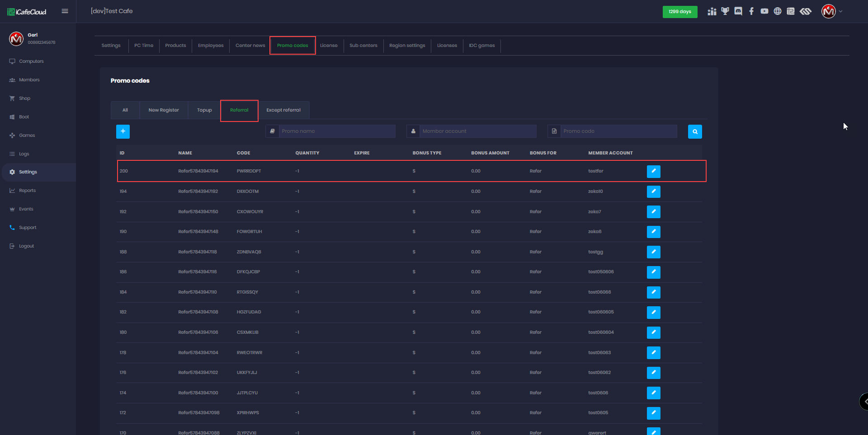868x435 pixels.
Task: Open the YouTube icon in header
Action: tap(764, 11)
